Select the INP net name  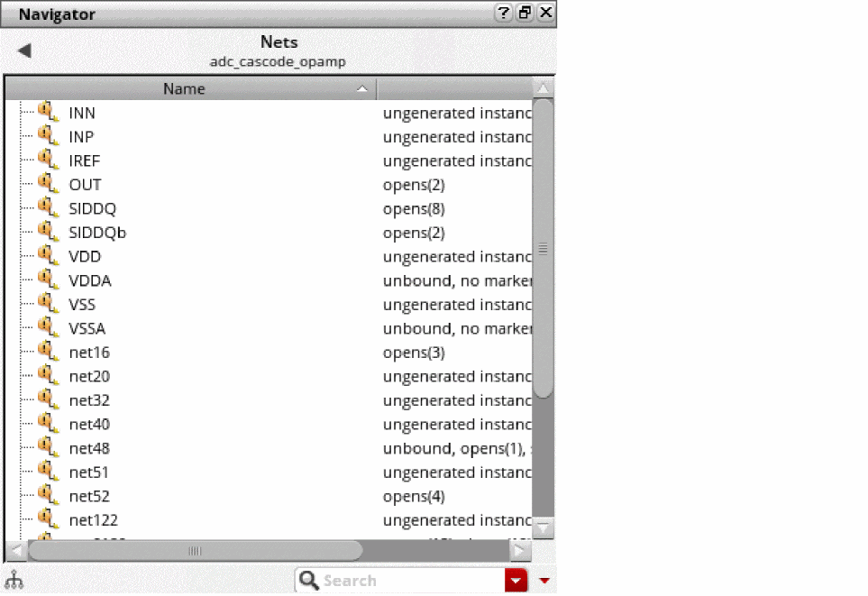click(x=81, y=137)
